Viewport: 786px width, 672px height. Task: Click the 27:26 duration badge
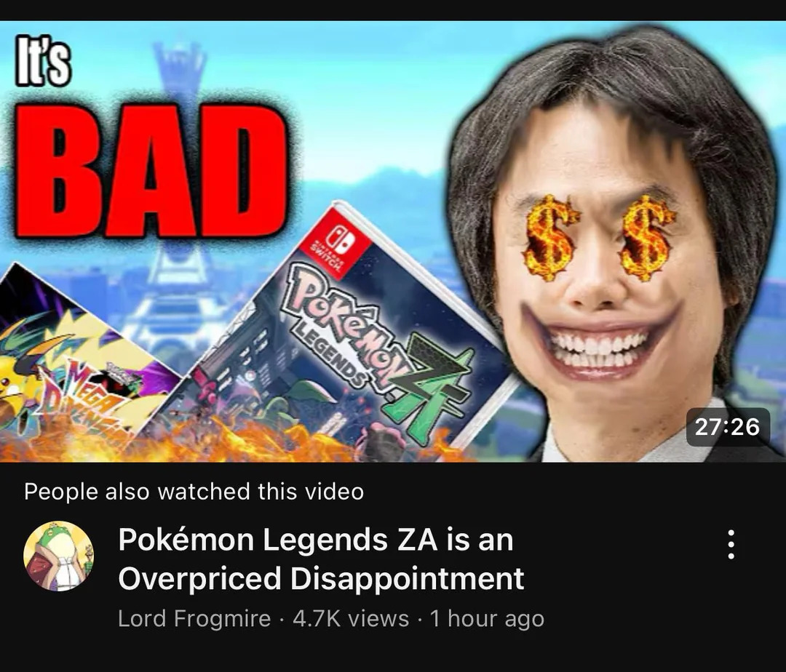[x=727, y=427]
